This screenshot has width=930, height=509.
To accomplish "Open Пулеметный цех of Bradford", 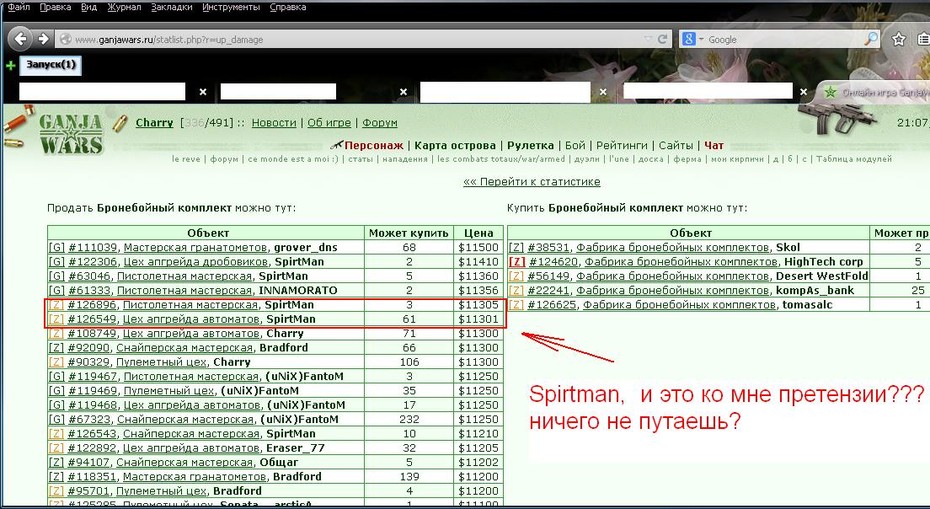I will (161, 491).
